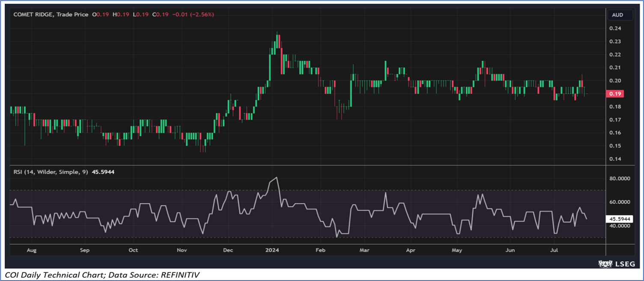Select the COMET RIDGE Trade Price legend
The width and height of the screenshot is (644, 281).
pos(51,15)
